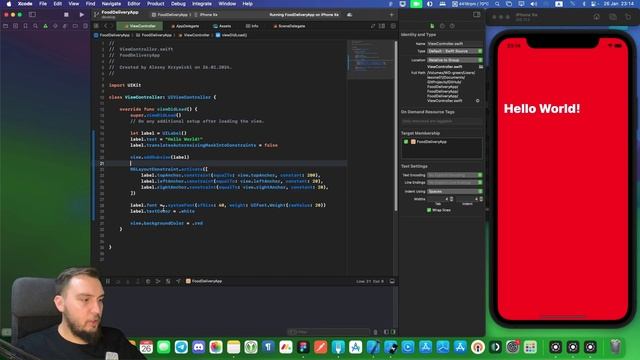The height and width of the screenshot is (360, 640).
Task: Toggle the debug area view icon
Action: (392, 281)
